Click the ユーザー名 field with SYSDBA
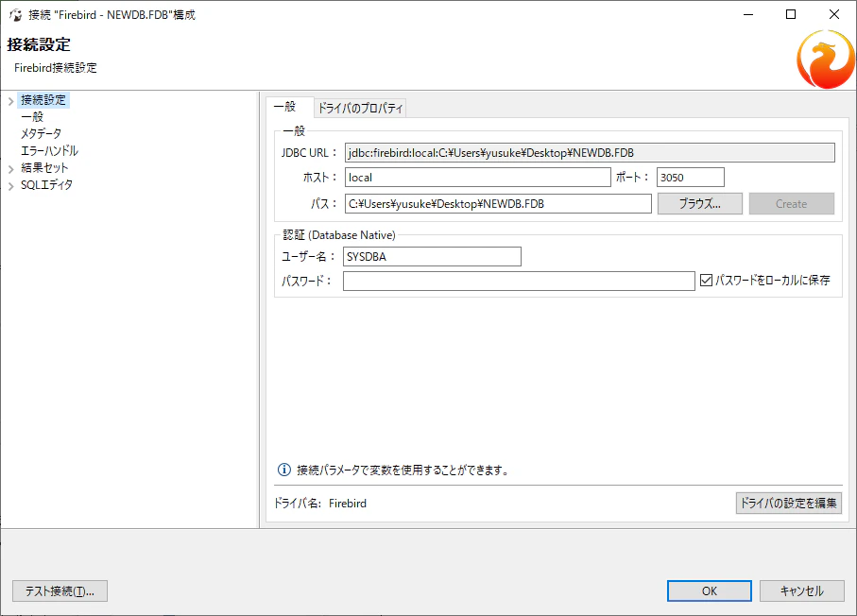This screenshot has height=616, width=857. [432, 256]
